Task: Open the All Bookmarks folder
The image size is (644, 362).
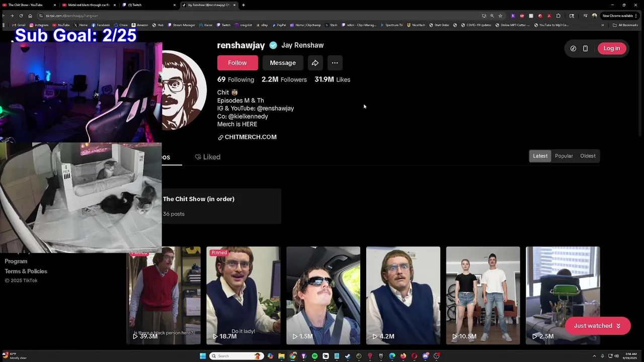Action: pos(625,25)
